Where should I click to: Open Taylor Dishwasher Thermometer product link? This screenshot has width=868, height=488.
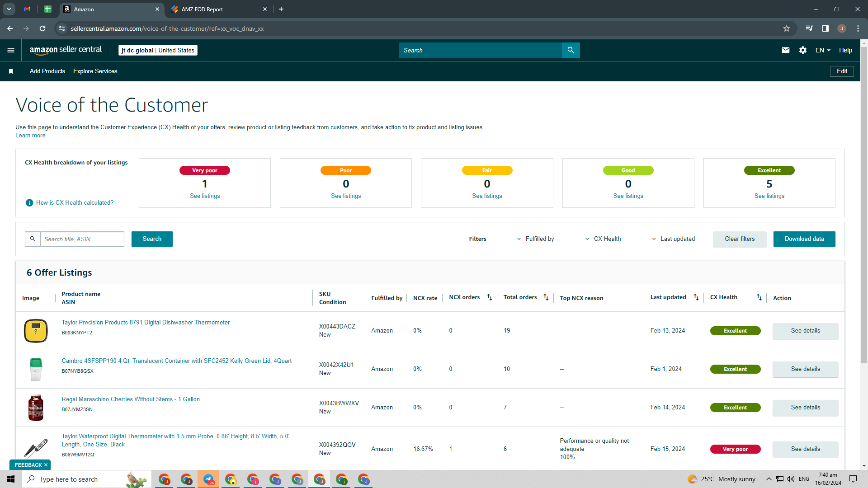coord(146,323)
